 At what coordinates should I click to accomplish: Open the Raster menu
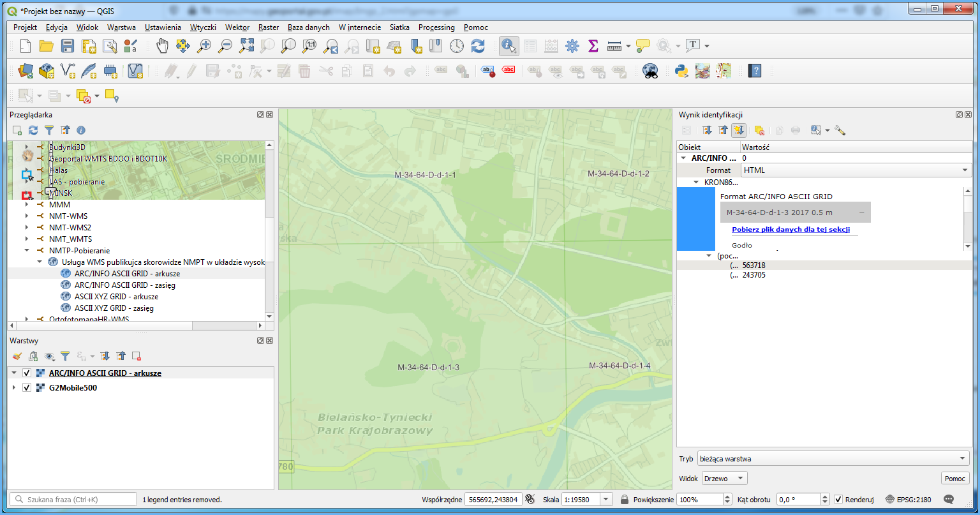click(269, 27)
